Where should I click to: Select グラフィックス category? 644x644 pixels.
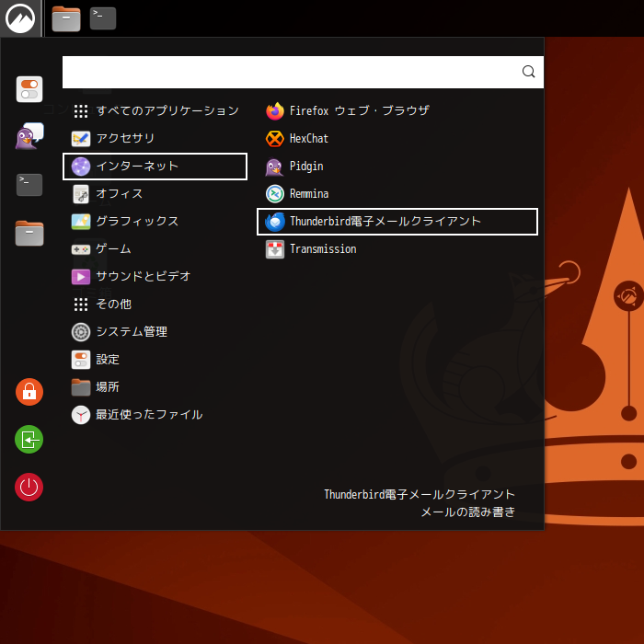(x=155, y=222)
